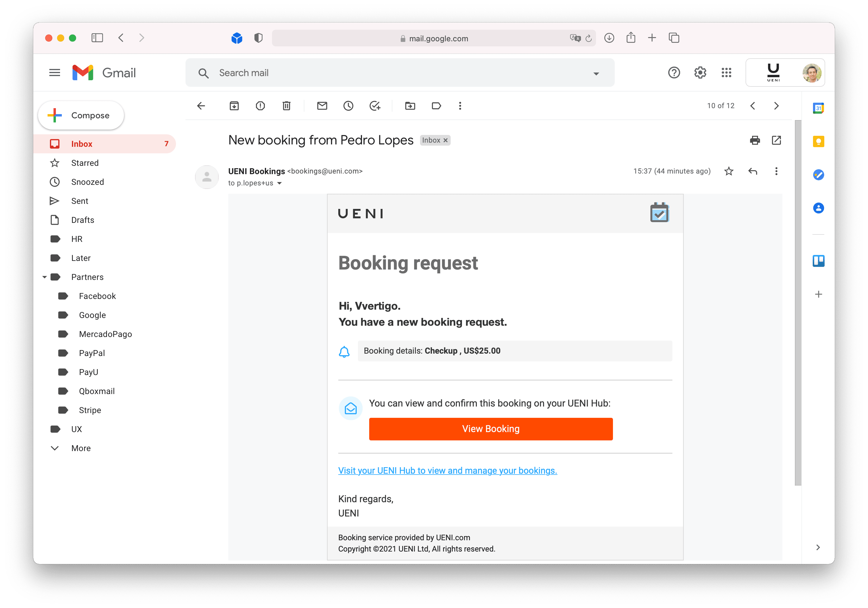Open Google apps grid
868x608 pixels.
(x=726, y=73)
